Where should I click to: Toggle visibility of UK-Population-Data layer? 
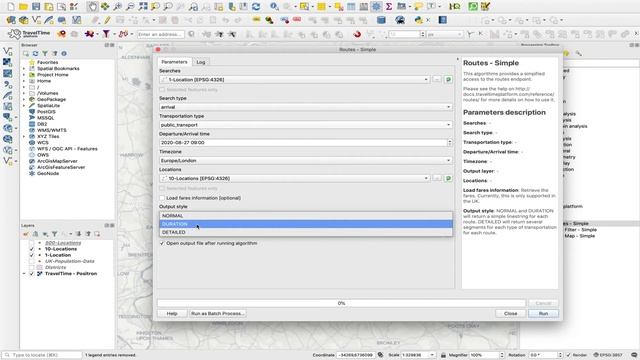click(x=31, y=261)
